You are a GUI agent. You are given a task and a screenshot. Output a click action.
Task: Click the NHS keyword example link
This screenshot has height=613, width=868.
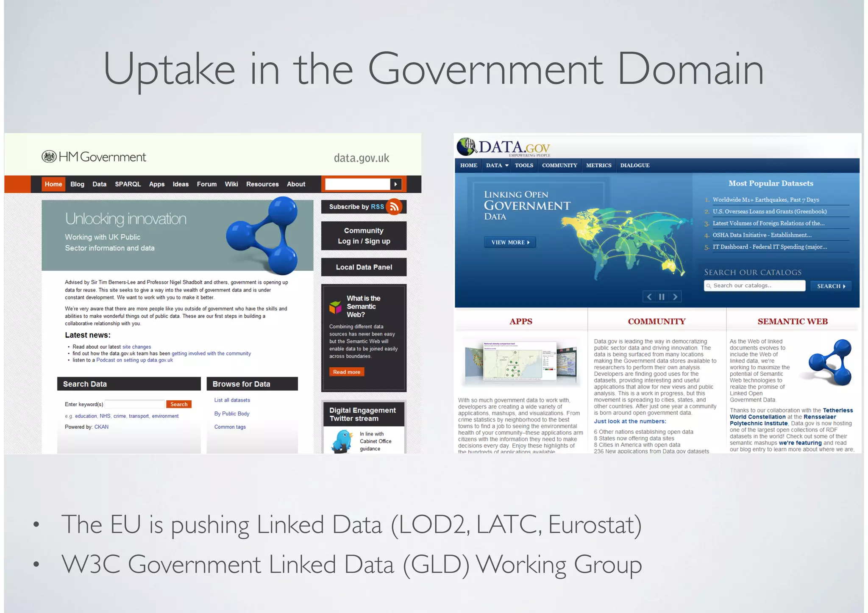[105, 416]
